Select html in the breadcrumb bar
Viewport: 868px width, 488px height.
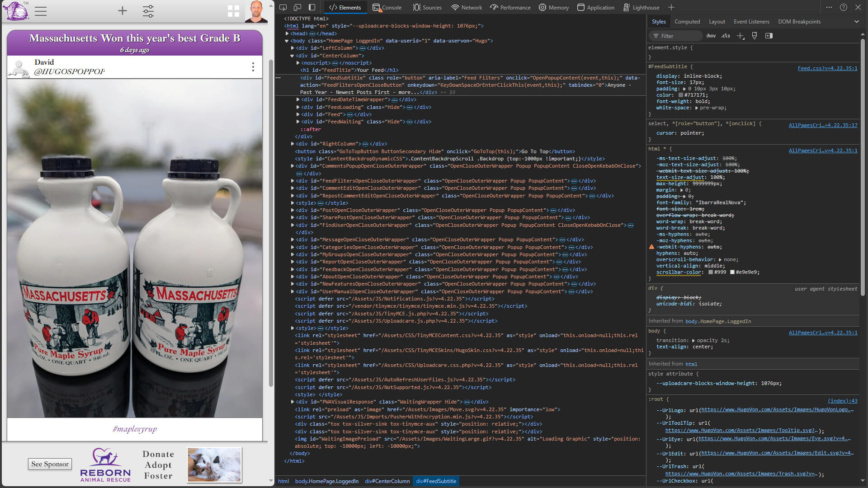283,481
